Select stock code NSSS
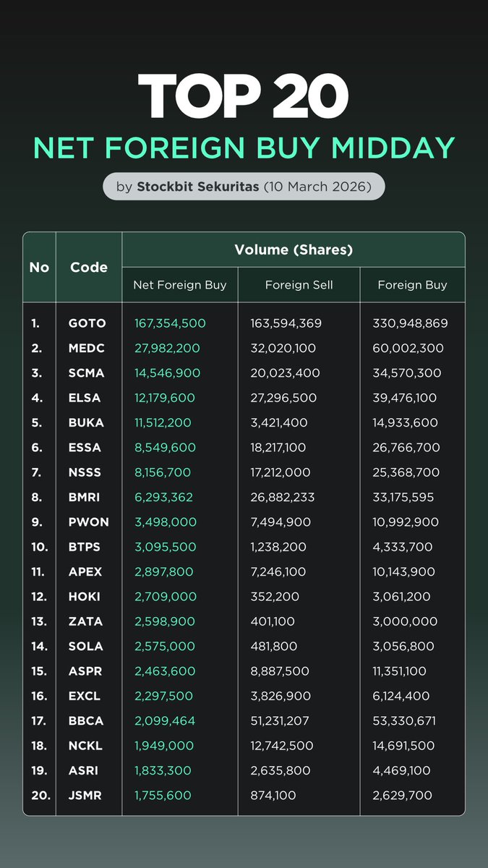 point(85,472)
